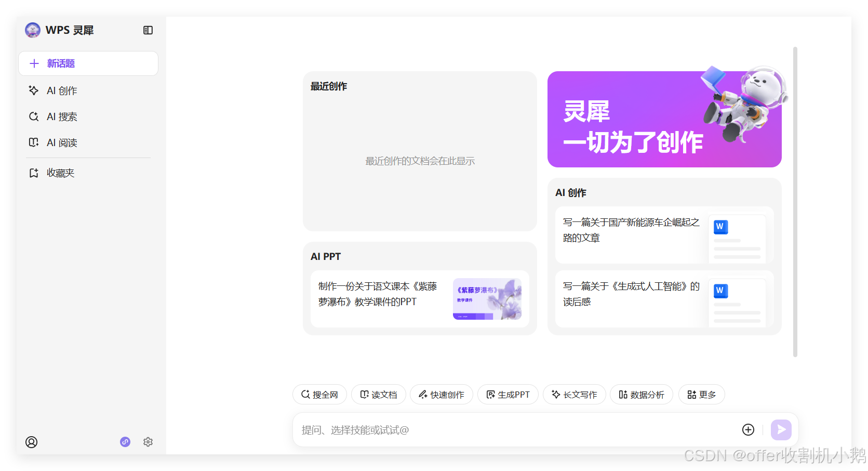Collapse the sidebar with the panel icon

tap(148, 30)
